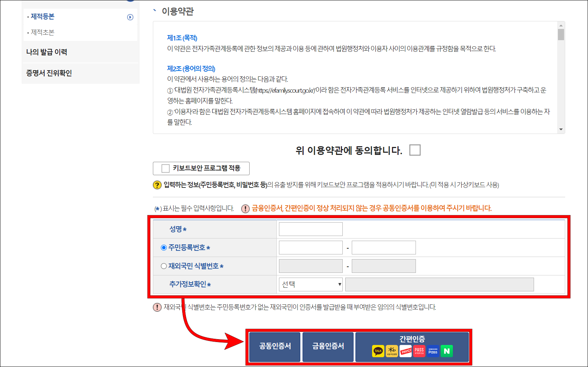This screenshot has width=588, height=367.
Task: Click the first 재외국민 식별번호 input field
Action: (x=311, y=266)
